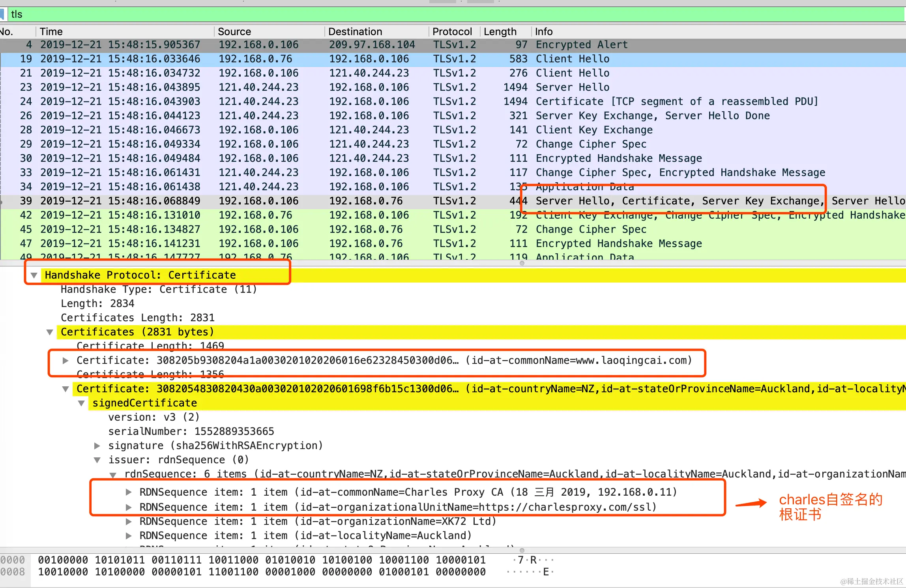Image resolution: width=906 pixels, height=588 pixels.
Task: Click the pane divider handle above hex view
Action: pos(522,550)
